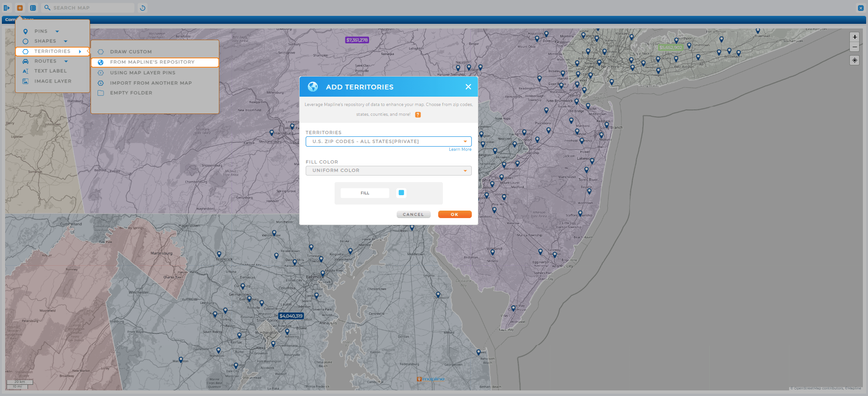
Task: Follow the Learn More link
Action: [460, 149]
